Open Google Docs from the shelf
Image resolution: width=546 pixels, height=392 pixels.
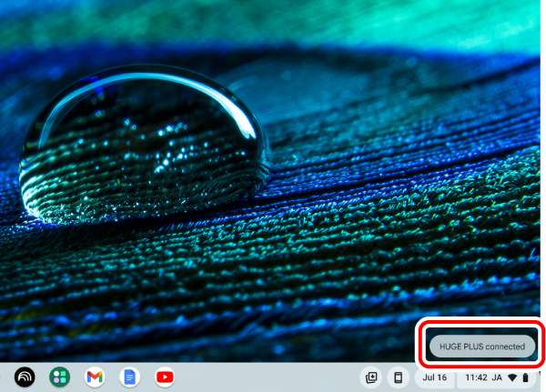point(129,377)
